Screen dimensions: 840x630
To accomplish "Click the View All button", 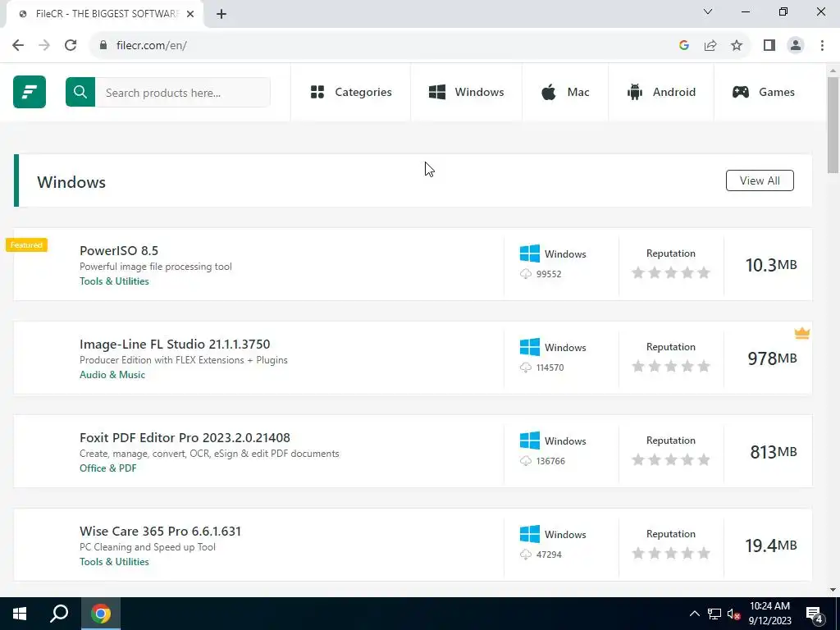I will pos(760,180).
